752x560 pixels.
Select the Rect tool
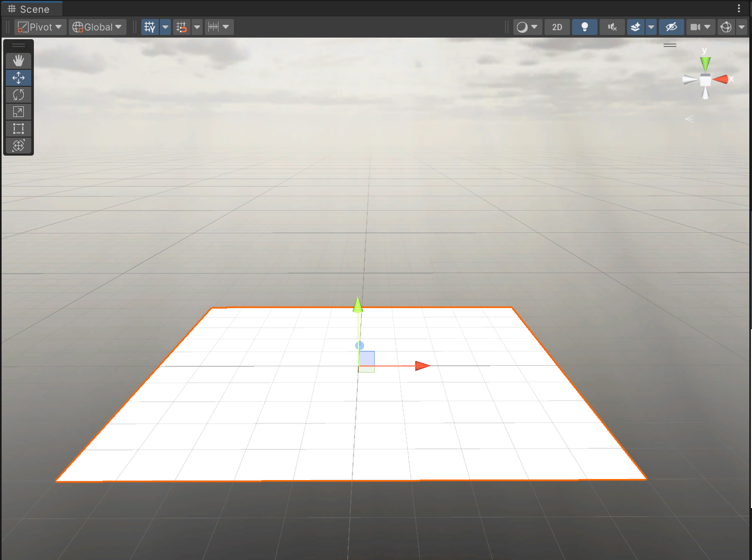click(x=19, y=129)
